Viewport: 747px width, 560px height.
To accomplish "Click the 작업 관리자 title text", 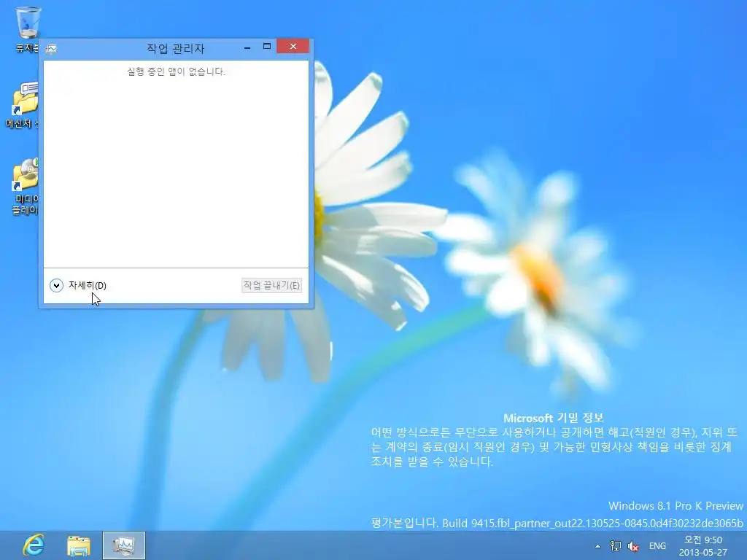I will (175, 48).
